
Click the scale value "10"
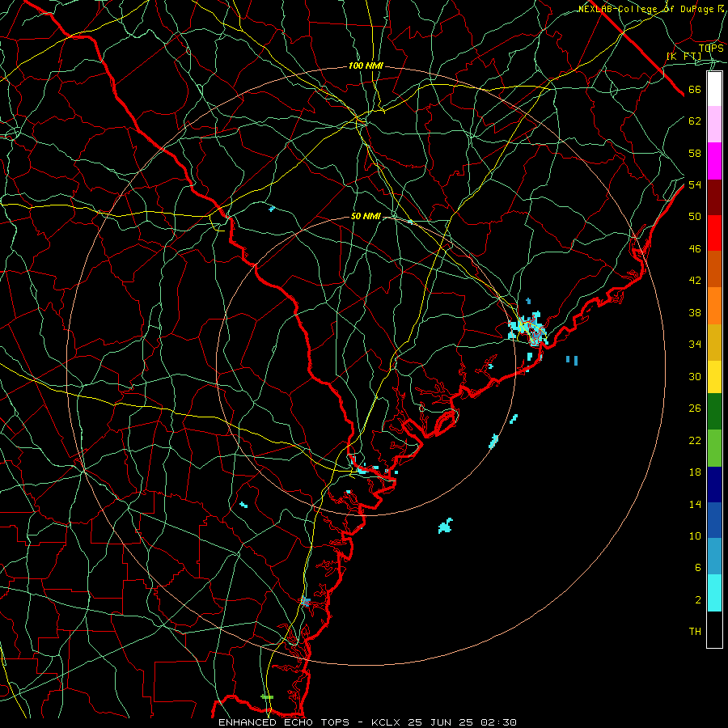pyautogui.click(x=695, y=535)
